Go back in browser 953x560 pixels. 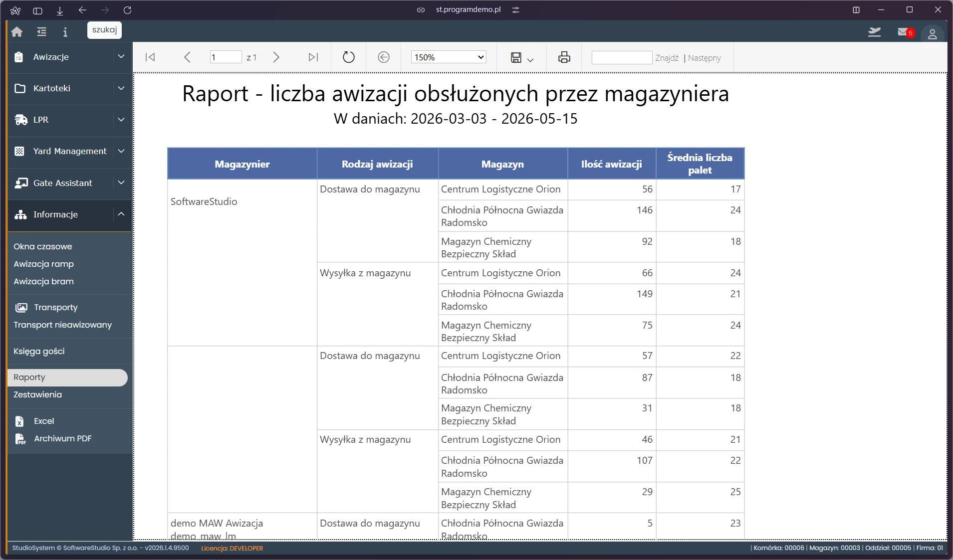click(82, 10)
